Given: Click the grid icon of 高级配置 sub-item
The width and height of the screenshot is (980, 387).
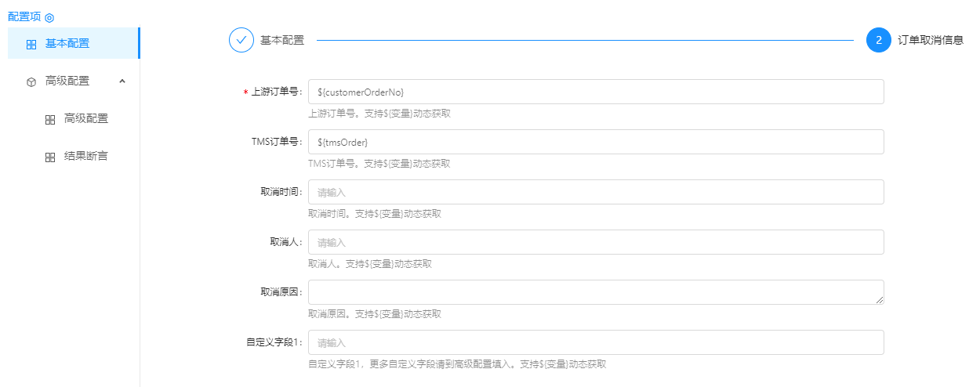Looking at the screenshot, I should click(x=50, y=120).
